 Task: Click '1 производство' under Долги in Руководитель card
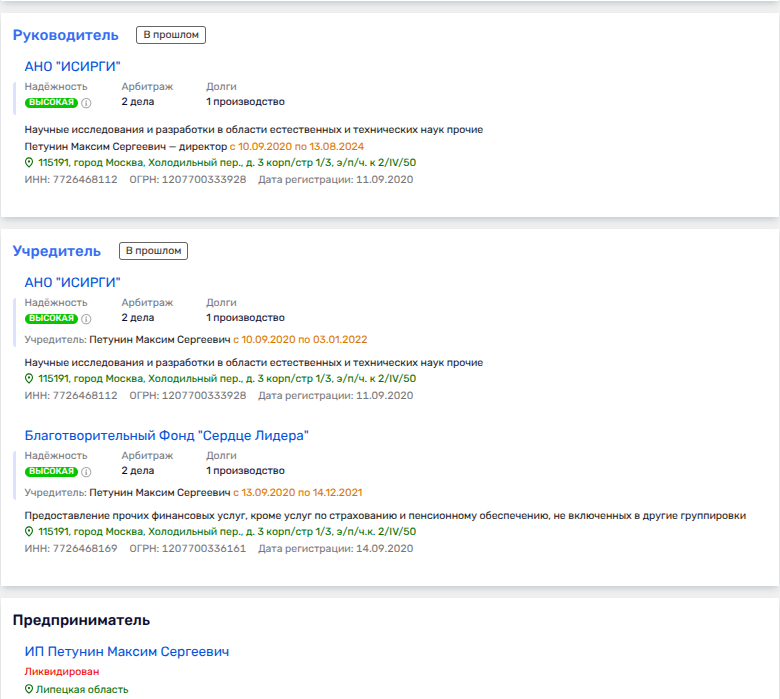coord(246,102)
